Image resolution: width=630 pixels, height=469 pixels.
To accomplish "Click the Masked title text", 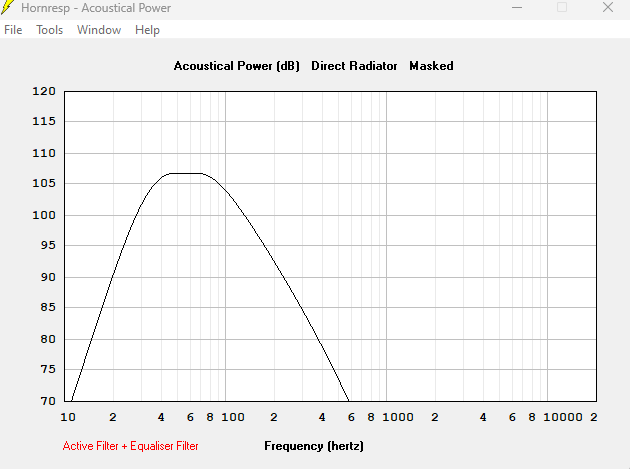I will [431, 66].
